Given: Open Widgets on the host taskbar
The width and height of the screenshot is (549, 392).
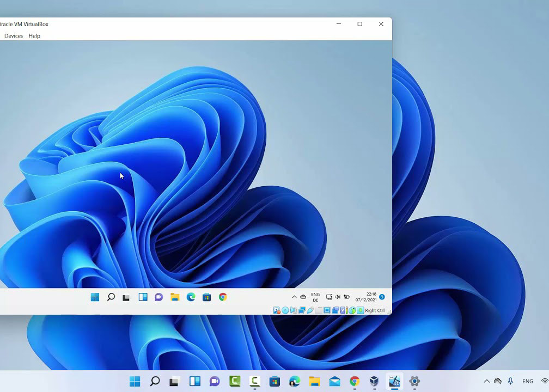Looking at the screenshot, I should [x=194, y=381].
